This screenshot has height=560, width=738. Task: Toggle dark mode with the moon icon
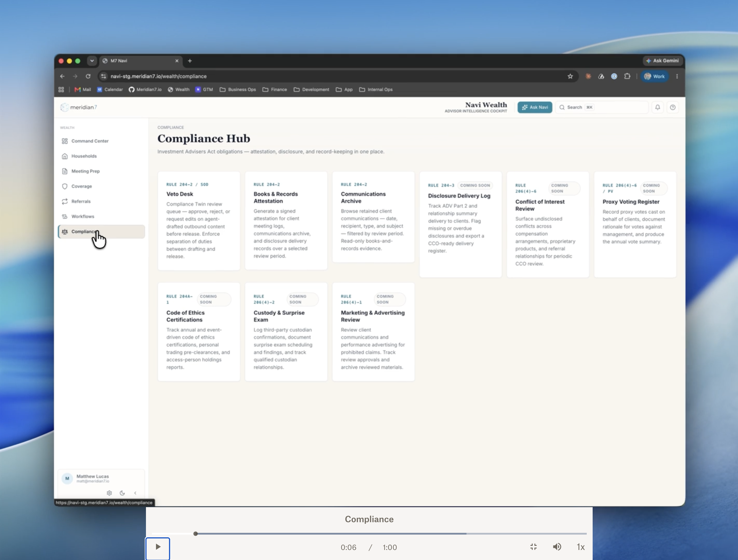pyautogui.click(x=122, y=493)
